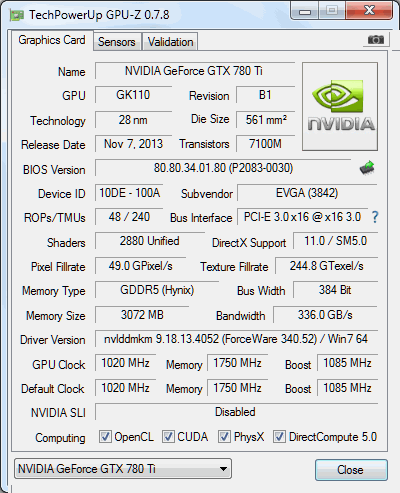
Task: Click the Pixel Fillrate value 49.0 GPixel/s
Action: coord(140,266)
